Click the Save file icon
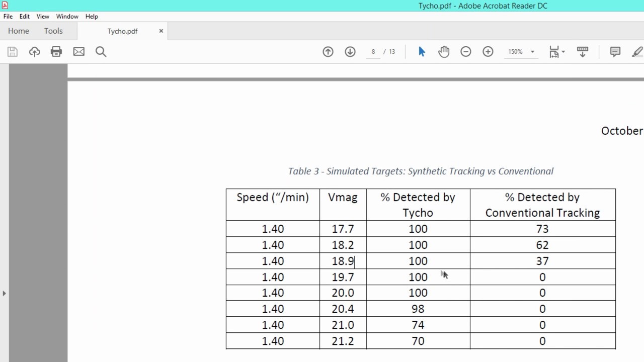This screenshot has height=362, width=644. pyautogui.click(x=13, y=51)
